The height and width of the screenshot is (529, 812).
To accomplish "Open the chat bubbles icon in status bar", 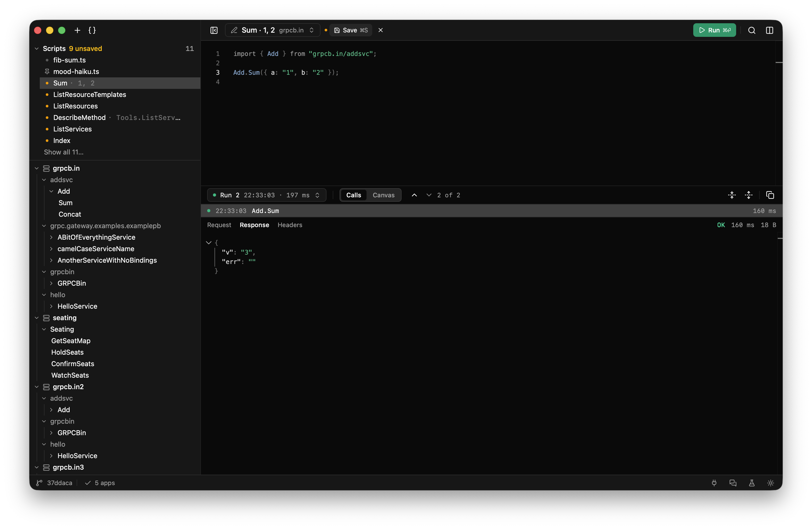I will pyautogui.click(x=733, y=483).
